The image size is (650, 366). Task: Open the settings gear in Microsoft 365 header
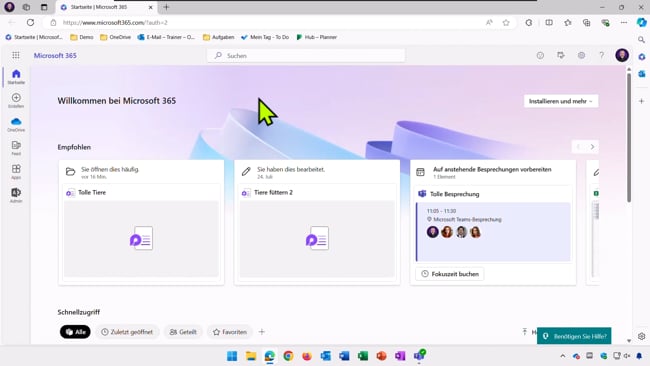581,55
